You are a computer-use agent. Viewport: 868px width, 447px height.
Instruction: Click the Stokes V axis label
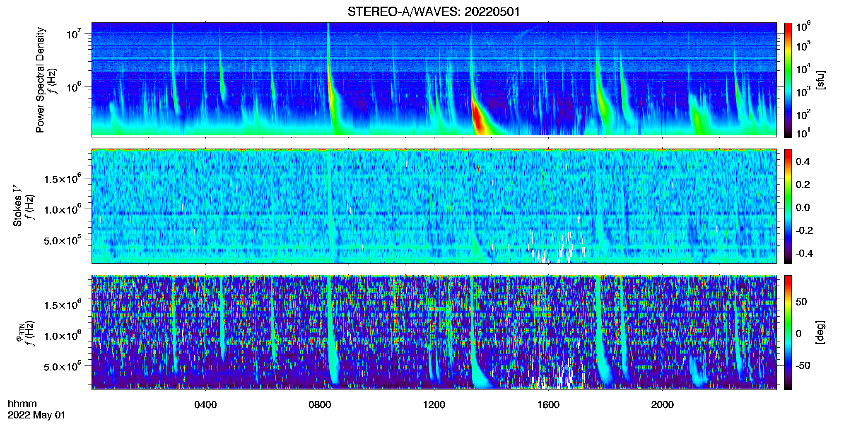coord(17,206)
